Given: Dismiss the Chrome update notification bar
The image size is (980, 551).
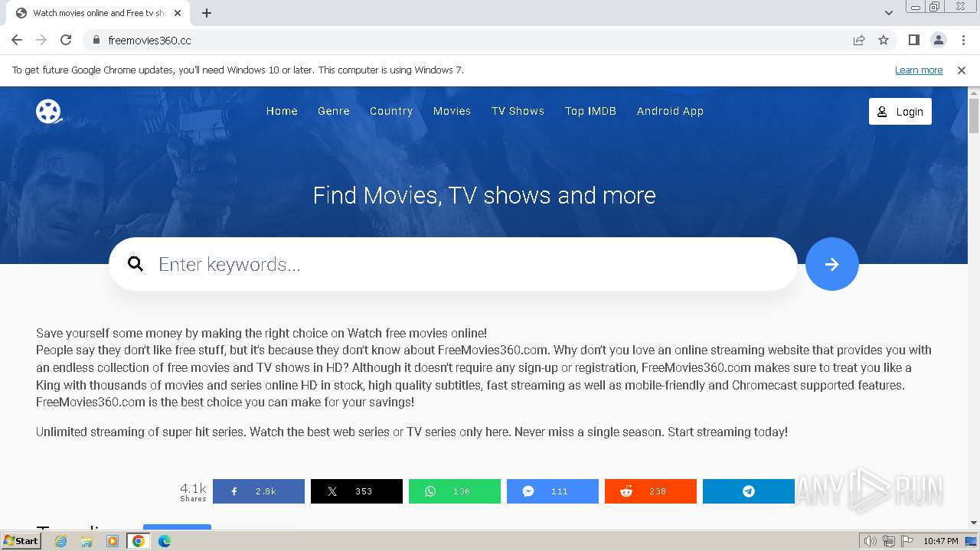Looking at the screenshot, I should pos(962,70).
